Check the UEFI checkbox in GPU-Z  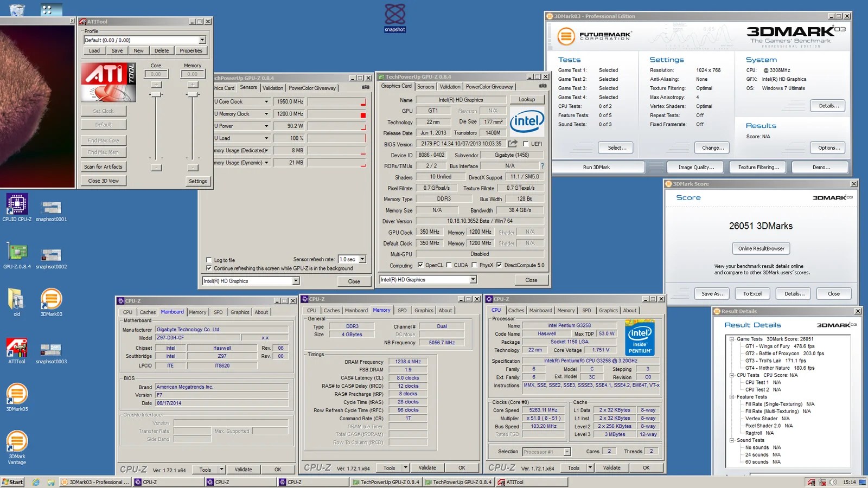[525, 144]
